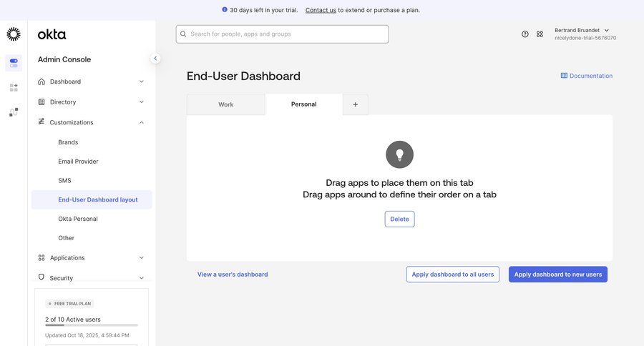The width and height of the screenshot is (644, 346).
Task: Click the Customizations sliders icon
Action: [x=41, y=122]
